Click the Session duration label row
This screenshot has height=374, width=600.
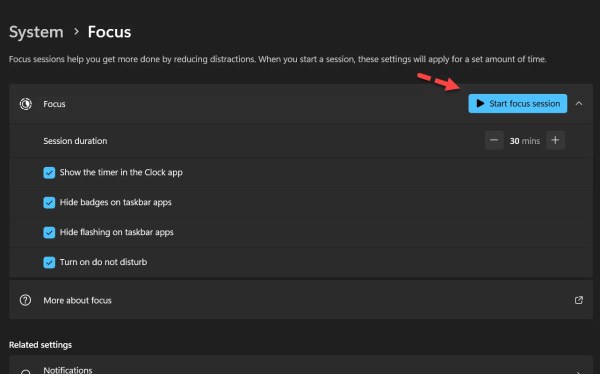point(301,140)
